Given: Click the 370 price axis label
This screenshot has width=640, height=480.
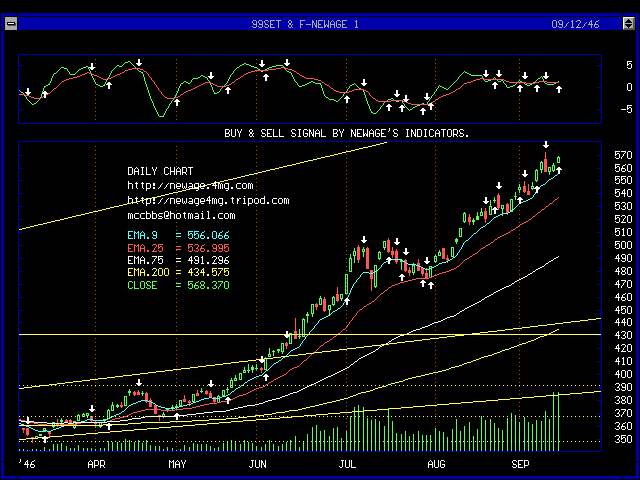Looking at the screenshot, I should [623, 413].
